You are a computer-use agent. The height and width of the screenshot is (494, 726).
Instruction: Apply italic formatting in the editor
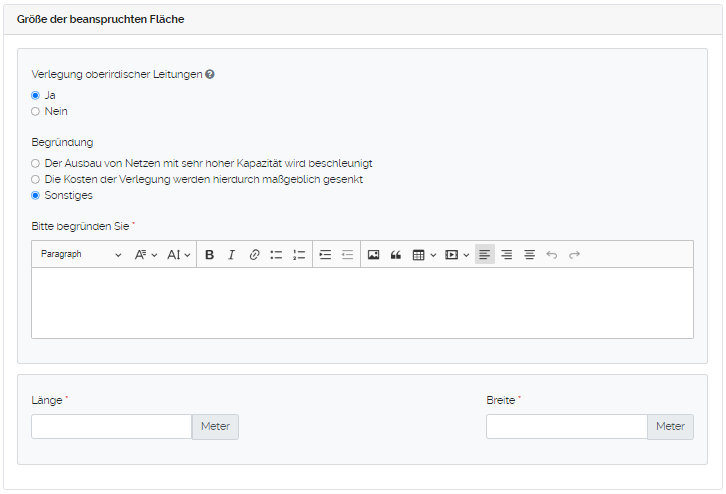231,255
